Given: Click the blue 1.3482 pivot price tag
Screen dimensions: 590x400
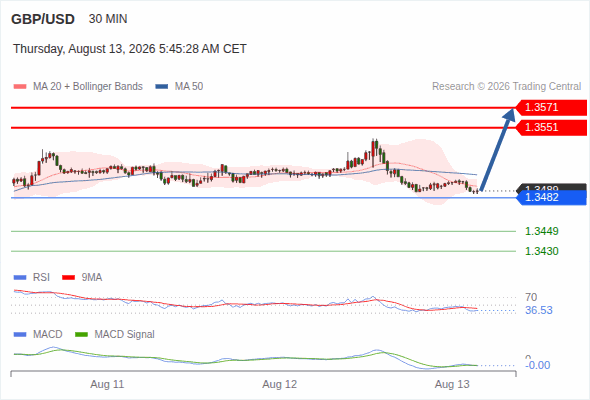Looking at the screenshot, I should 551,198.
